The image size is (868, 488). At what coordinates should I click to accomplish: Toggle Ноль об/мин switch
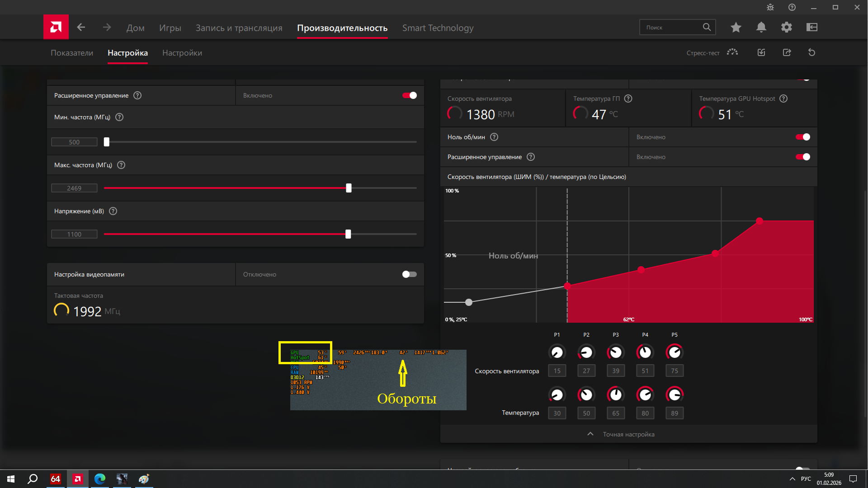(803, 137)
